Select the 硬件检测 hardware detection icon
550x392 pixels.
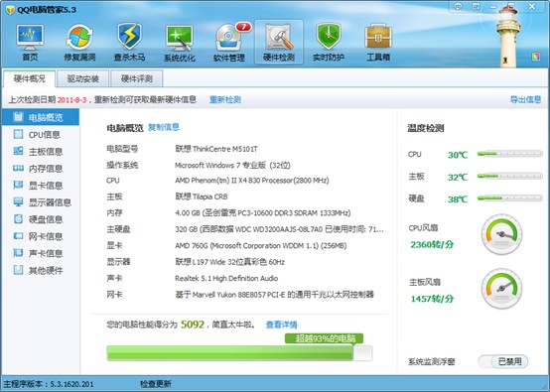click(x=279, y=42)
